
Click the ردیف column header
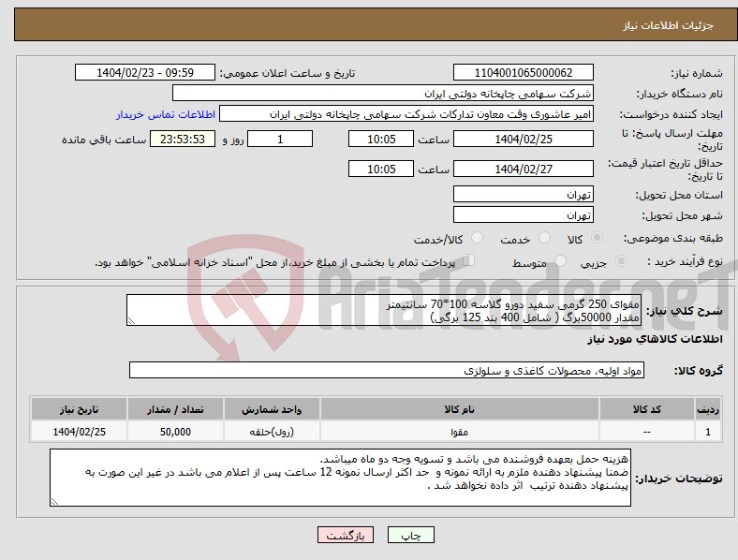pyautogui.click(x=708, y=409)
